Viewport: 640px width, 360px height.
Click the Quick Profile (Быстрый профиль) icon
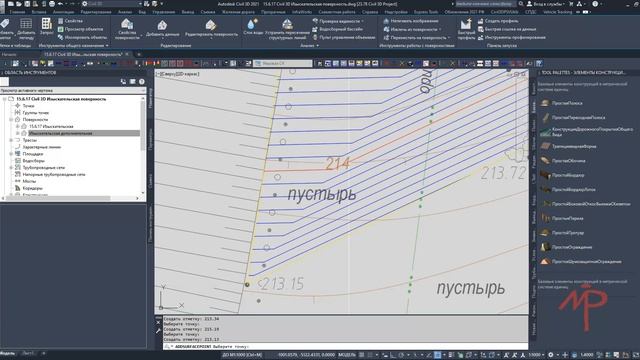click(x=466, y=25)
